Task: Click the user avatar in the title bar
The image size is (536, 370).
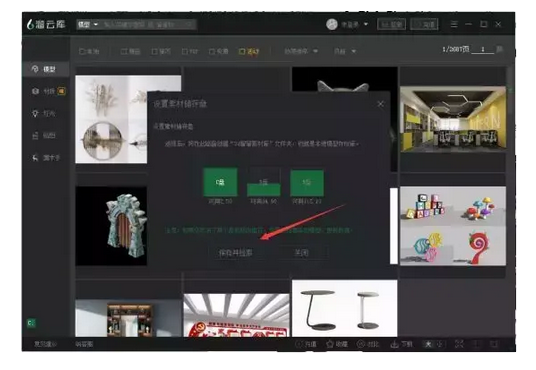Action: (x=332, y=24)
